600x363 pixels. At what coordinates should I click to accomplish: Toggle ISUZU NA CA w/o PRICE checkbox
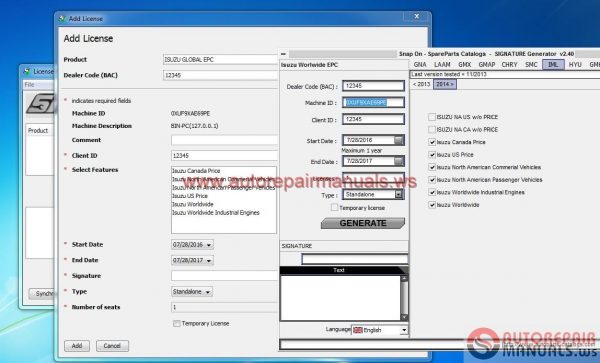(x=432, y=130)
